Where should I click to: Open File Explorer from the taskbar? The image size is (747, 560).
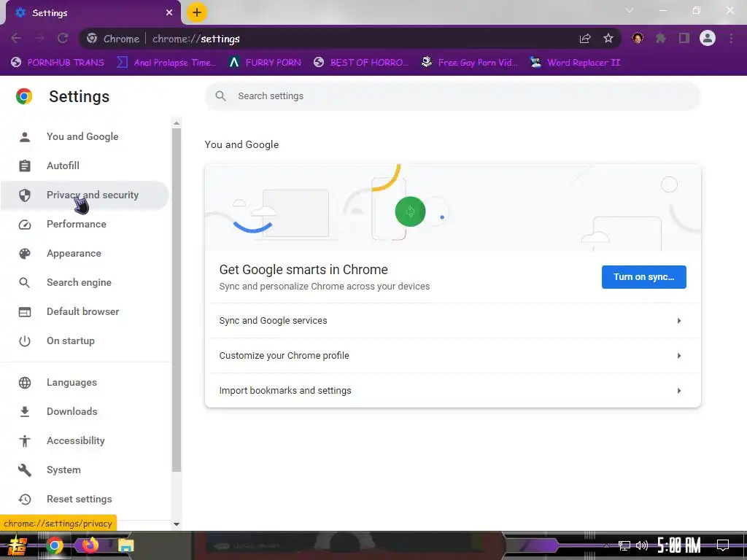(125, 545)
